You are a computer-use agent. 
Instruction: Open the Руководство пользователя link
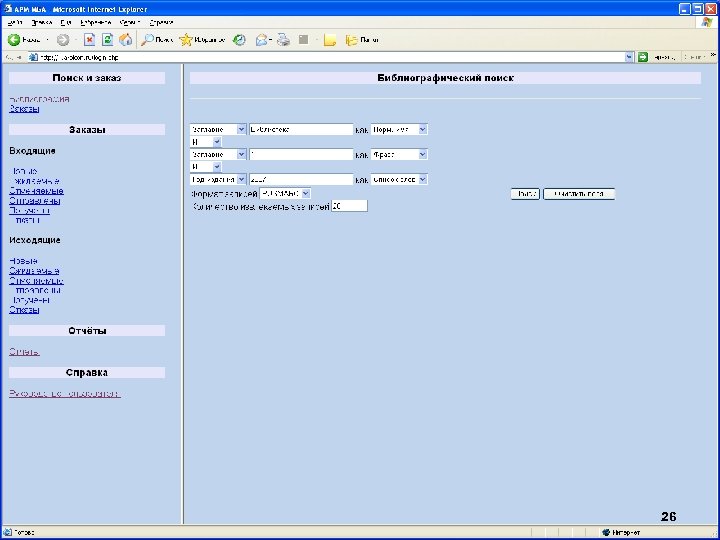coord(65,394)
